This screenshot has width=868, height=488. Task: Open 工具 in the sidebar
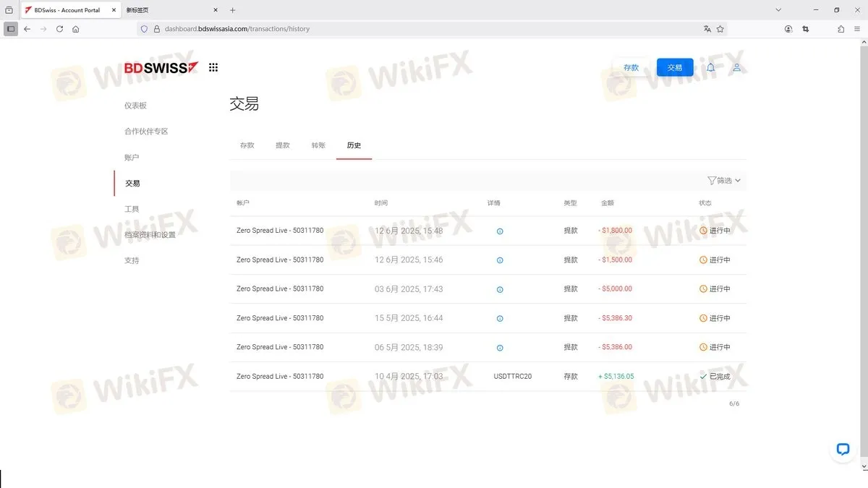pos(132,209)
